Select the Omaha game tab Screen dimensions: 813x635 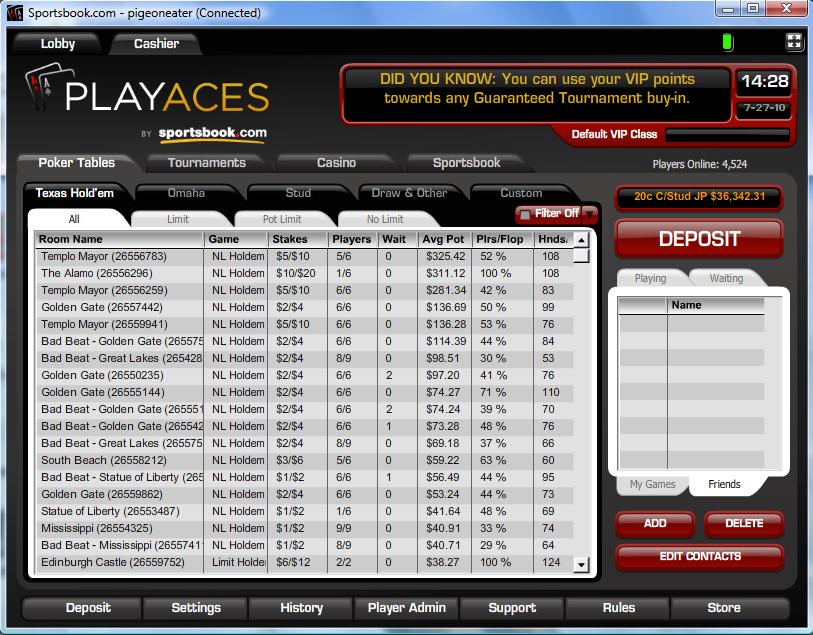click(186, 193)
